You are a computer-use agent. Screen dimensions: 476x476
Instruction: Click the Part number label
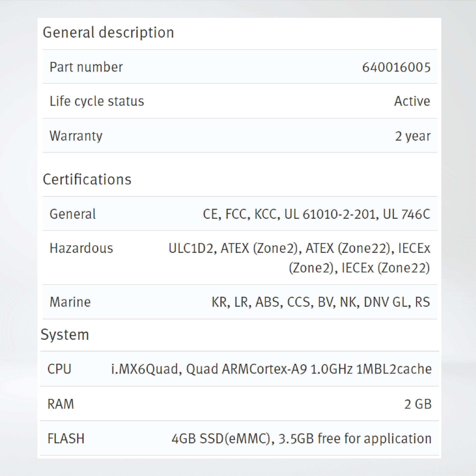pyautogui.click(x=86, y=67)
